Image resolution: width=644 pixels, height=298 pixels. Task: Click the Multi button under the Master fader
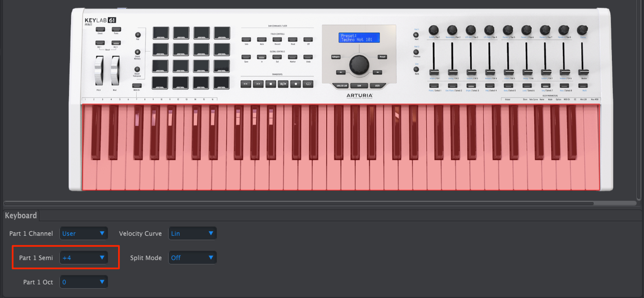[x=583, y=86]
